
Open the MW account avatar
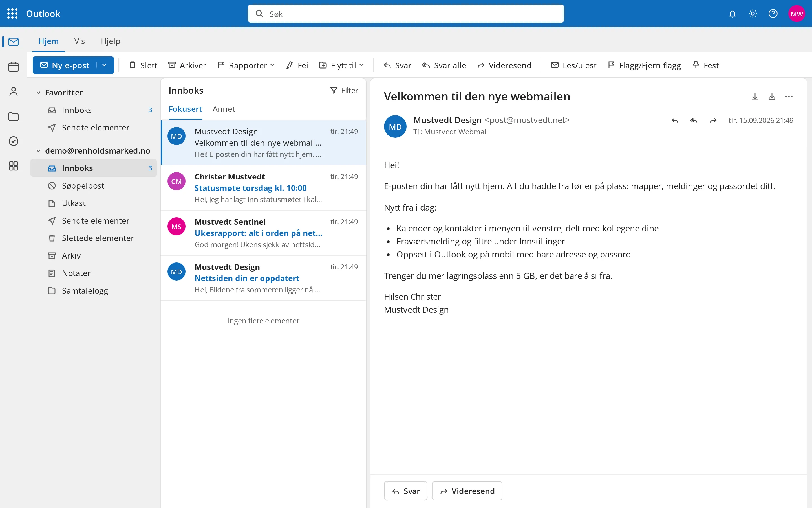point(796,14)
